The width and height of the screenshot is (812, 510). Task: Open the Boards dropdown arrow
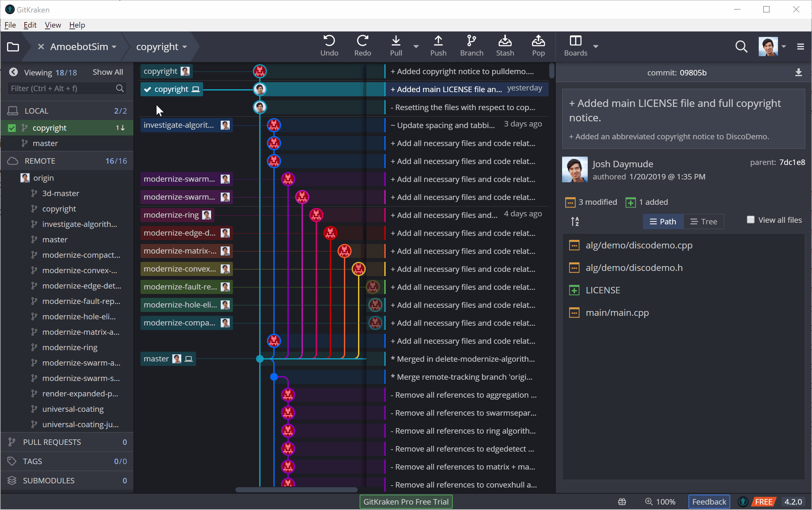pos(595,47)
